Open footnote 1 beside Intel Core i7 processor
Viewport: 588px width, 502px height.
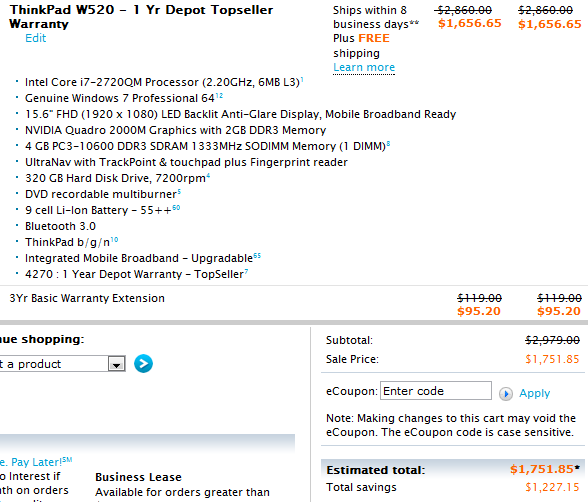point(302,79)
